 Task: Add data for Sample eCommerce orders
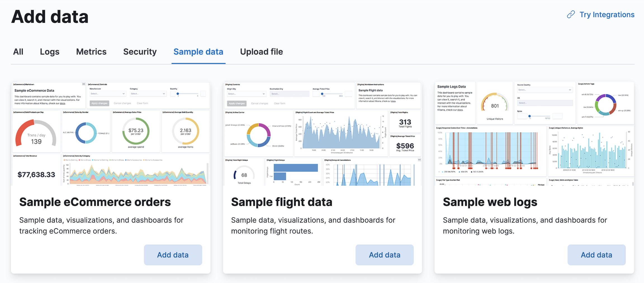pos(173,255)
